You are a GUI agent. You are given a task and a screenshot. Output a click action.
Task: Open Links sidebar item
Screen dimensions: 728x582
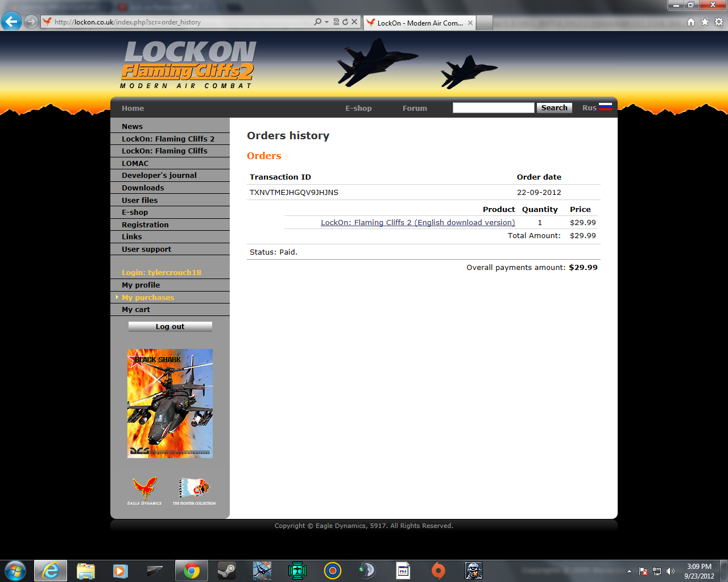(x=131, y=236)
